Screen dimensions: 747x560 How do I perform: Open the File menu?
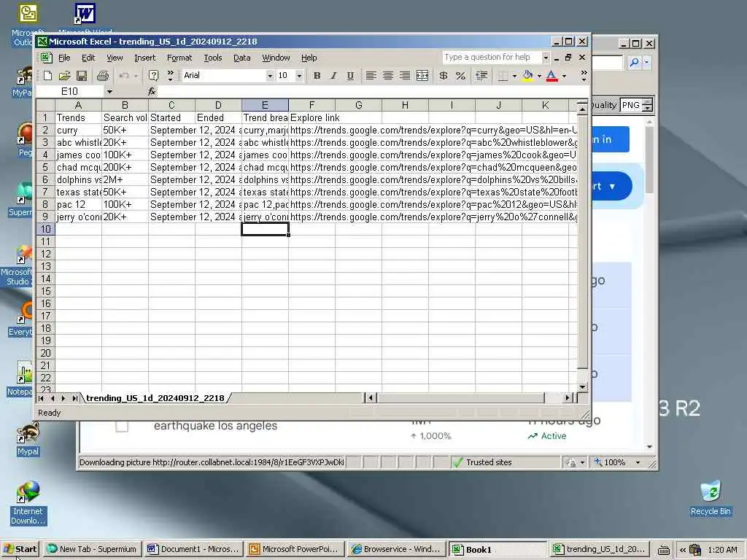click(64, 58)
